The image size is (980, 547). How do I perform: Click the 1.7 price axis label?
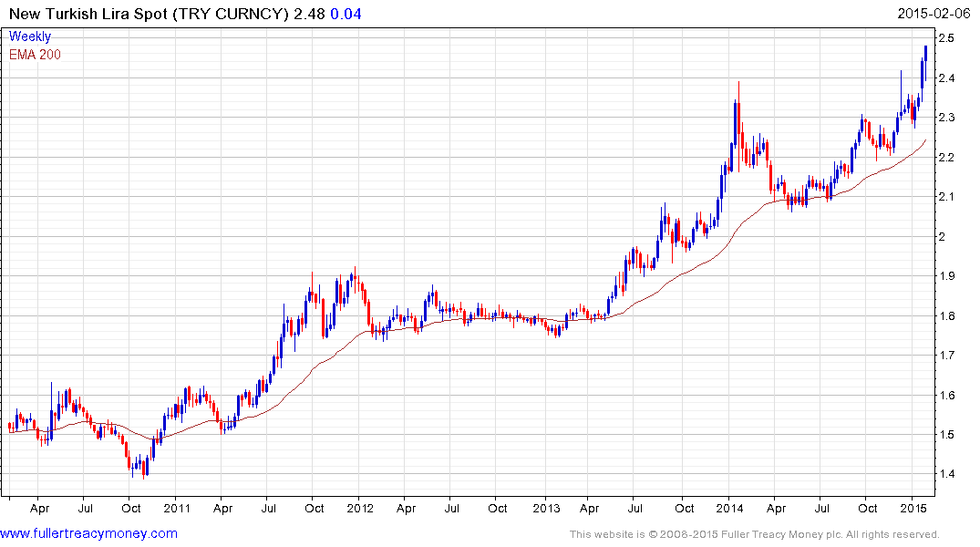[946, 356]
